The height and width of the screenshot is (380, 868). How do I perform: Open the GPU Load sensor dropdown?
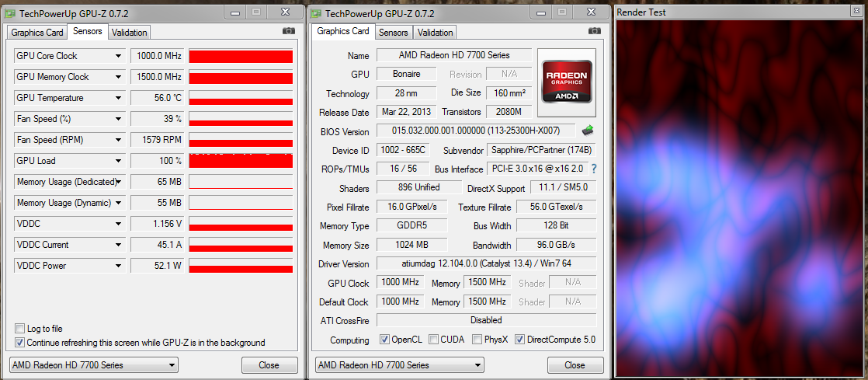point(118,161)
